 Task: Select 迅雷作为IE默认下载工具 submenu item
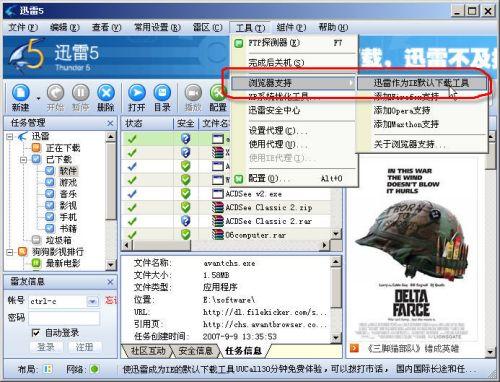421,83
